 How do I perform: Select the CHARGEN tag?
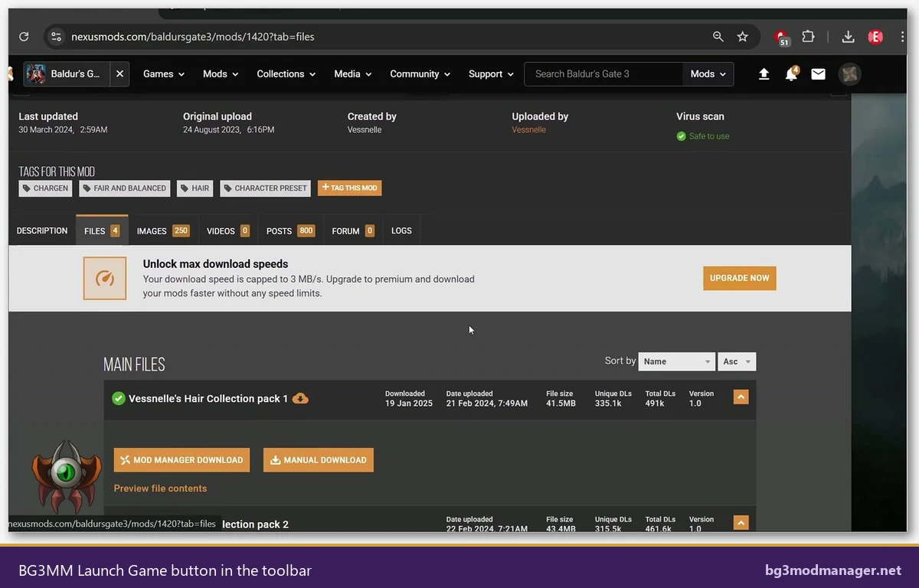point(45,188)
